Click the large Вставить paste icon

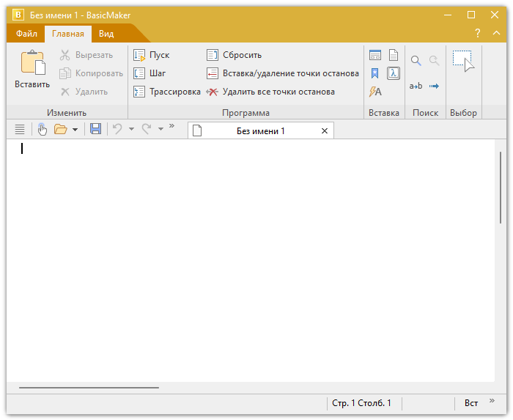[32, 64]
